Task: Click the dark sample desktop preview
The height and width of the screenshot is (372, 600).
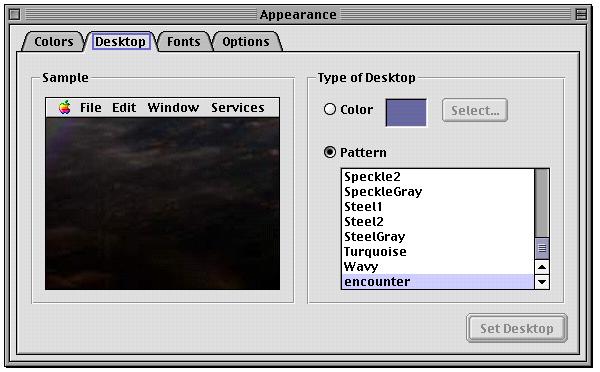Action: click(163, 204)
